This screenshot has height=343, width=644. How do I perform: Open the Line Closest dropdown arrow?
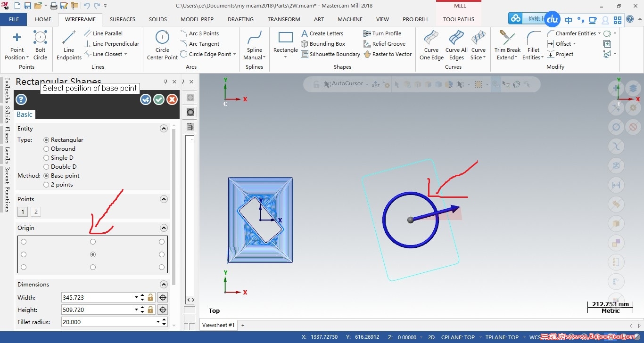pyautogui.click(x=126, y=54)
